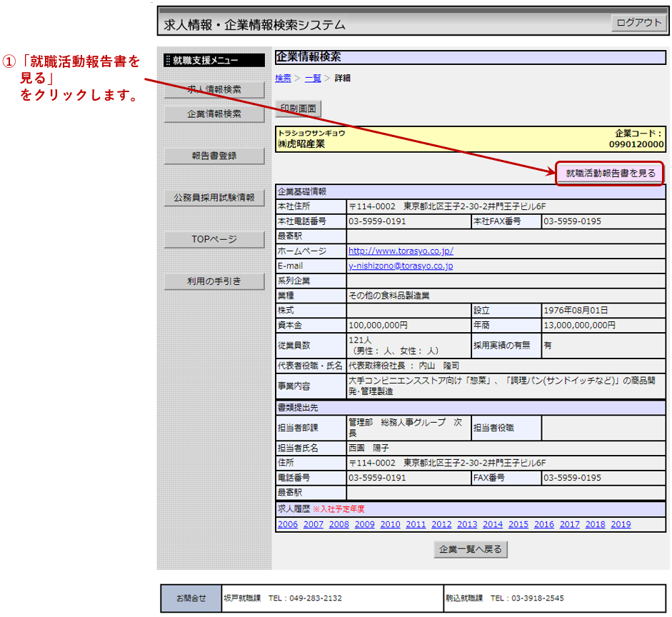672x617 pixels.
Task: Click the TOPページ sidebar button
Action: point(214,239)
